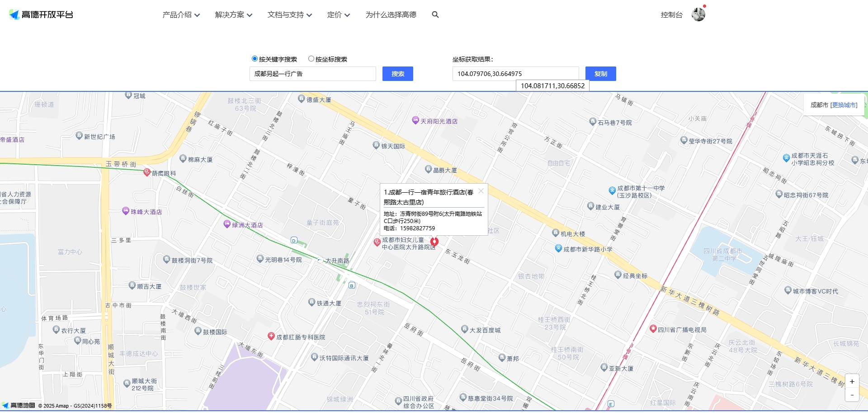Open the 定价 dropdown menu
The image size is (868, 413).
point(336,14)
